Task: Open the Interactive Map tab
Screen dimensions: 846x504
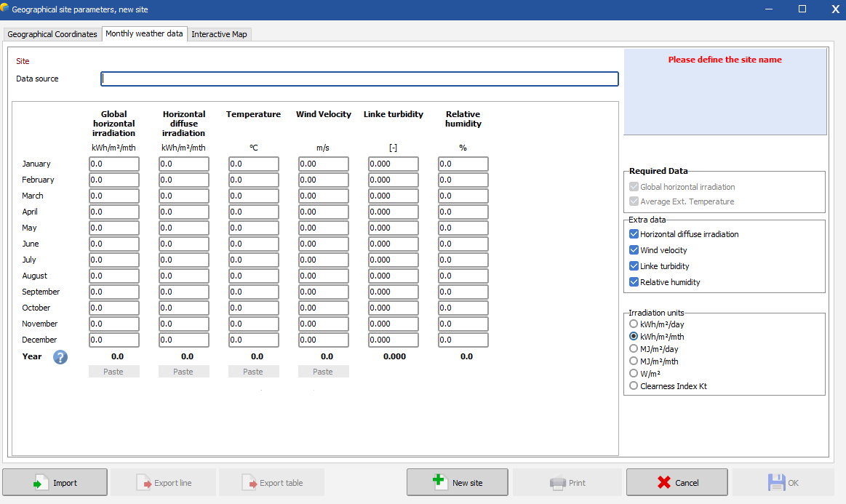Action: click(x=220, y=34)
